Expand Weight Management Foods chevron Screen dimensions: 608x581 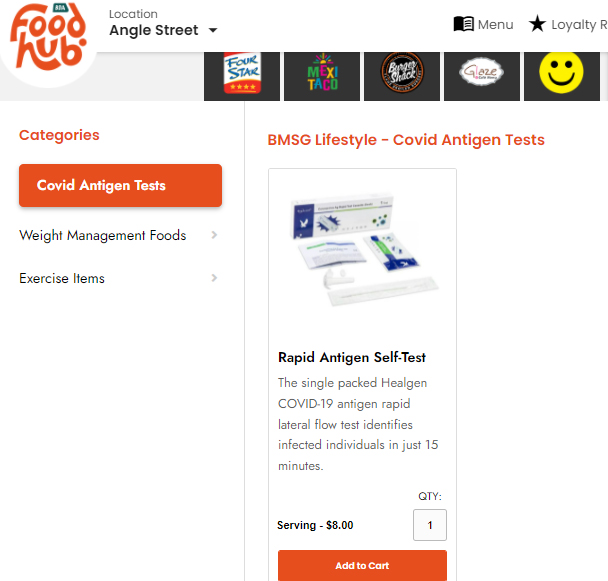(x=214, y=235)
